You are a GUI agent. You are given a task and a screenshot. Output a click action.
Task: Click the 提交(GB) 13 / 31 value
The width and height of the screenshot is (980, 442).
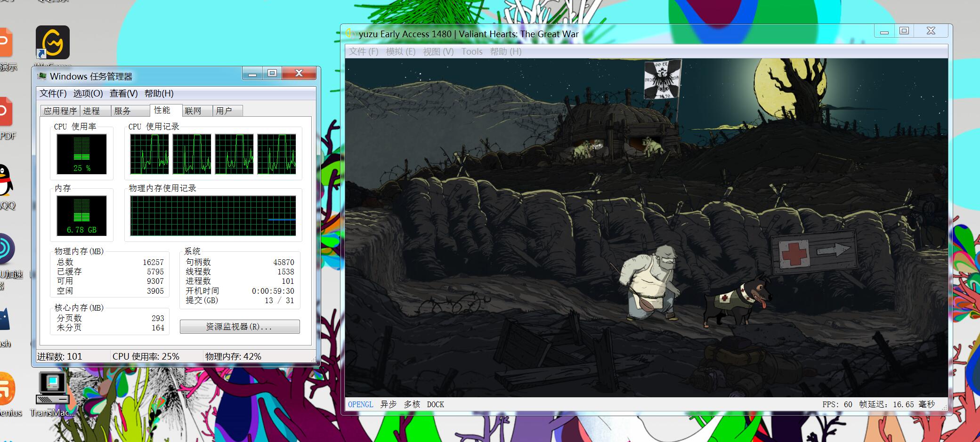pyautogui.click(x=279, y=300)
